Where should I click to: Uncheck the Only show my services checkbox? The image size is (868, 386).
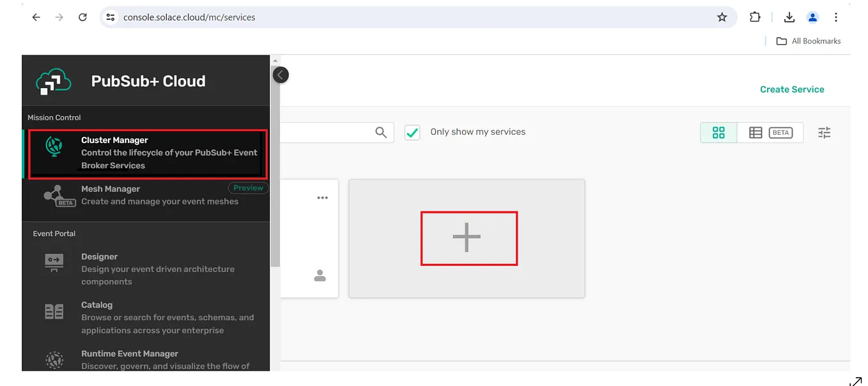[x=412, y=132]
